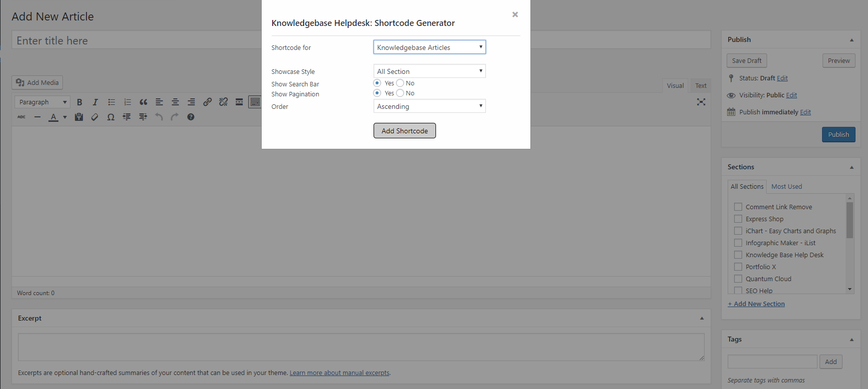The image size is (868, 389).
Task: Insert the Read More tag
Action: pyautogui.click(x=239, y=102)
